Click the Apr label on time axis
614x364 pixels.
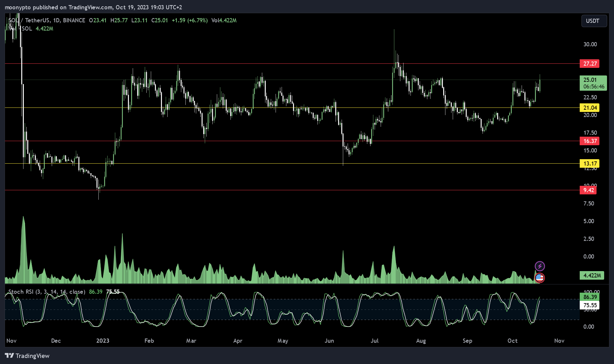click(238, 341)
